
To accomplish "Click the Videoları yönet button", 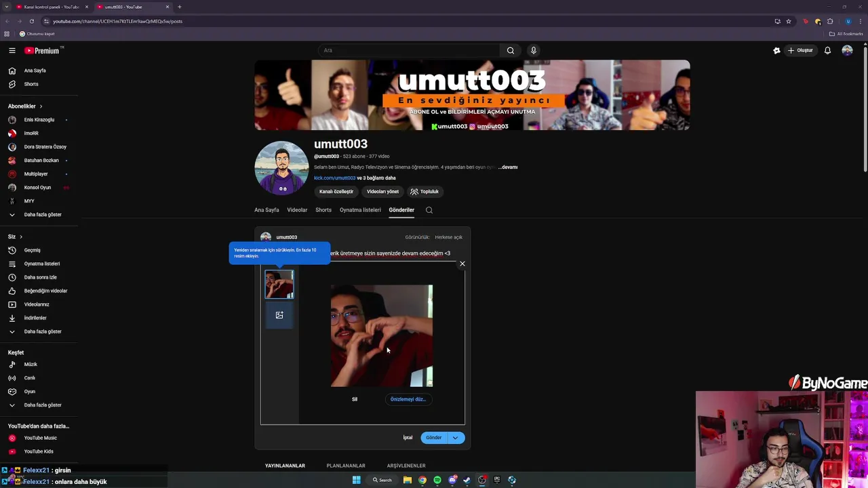I will [x=382, y=192].
